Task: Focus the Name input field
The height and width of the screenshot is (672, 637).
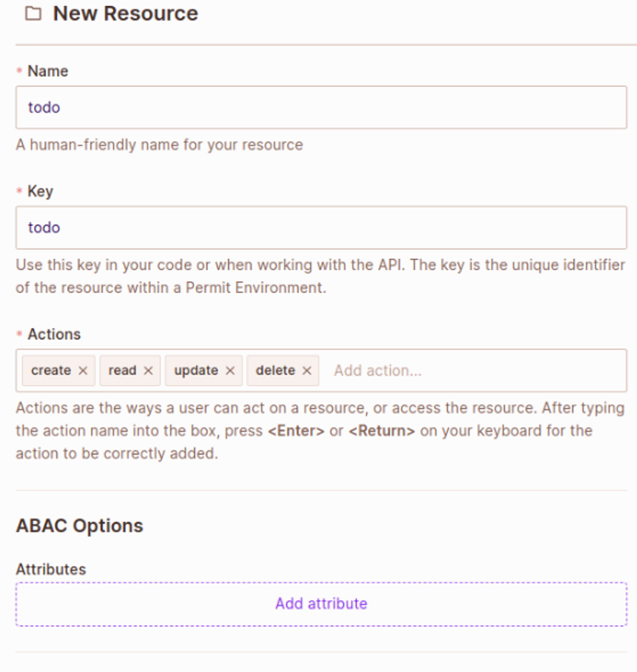Action: coord(321,107)
